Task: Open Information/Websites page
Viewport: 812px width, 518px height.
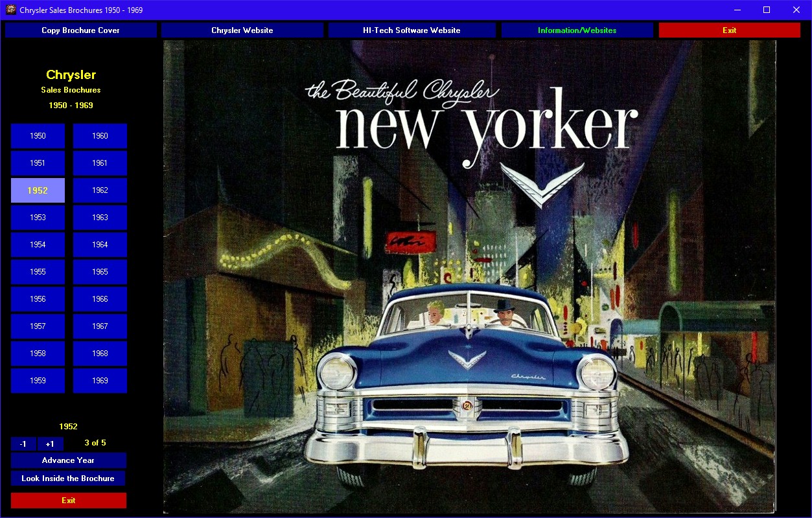Action: pyautogui.click(x=577, y=30)
